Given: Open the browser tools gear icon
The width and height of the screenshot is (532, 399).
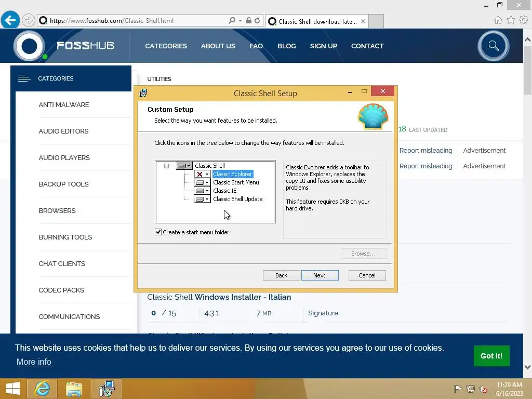Looking at the screenshot, I should point(524,20).
